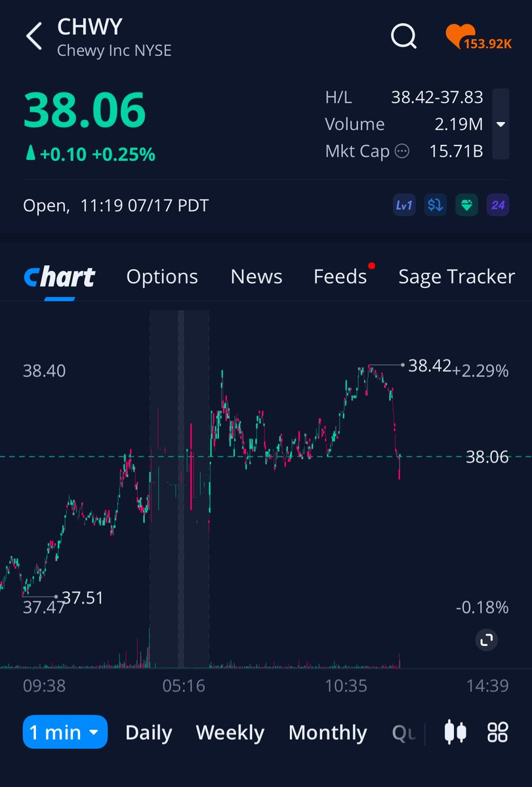532x787 pixels.
Task: Switch to the Sage Tracker tab
Action: coord(457,277)
